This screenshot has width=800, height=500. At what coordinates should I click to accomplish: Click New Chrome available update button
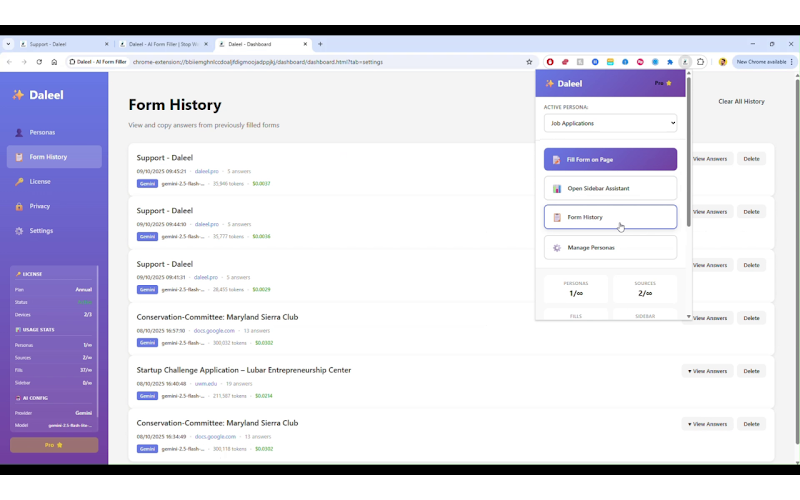pyautogui.click(x=762, y=62)
